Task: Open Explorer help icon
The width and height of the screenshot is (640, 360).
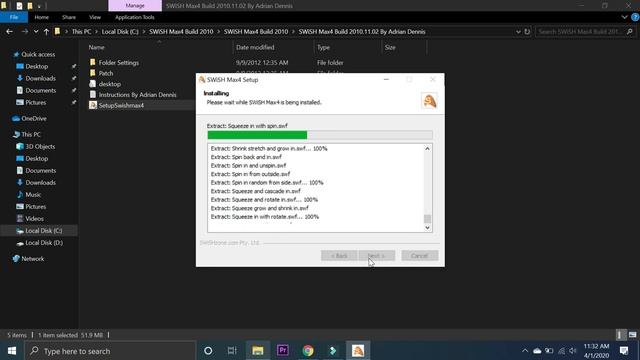Action: pyautogui.click(x=635, y=17)
